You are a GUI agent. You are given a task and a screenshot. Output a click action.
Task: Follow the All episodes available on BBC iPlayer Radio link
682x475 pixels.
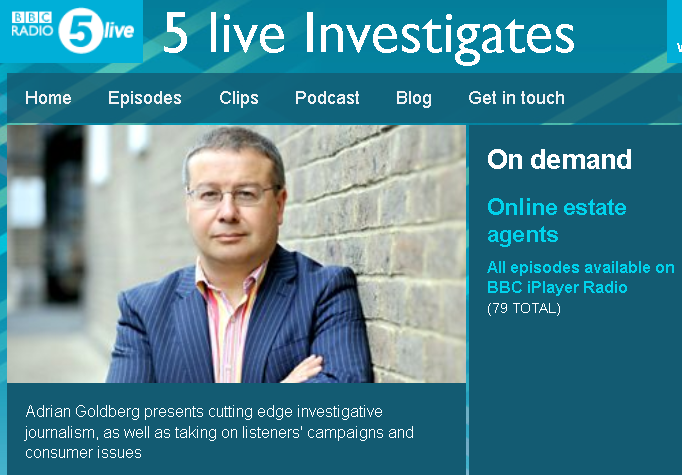pos(581,278)
